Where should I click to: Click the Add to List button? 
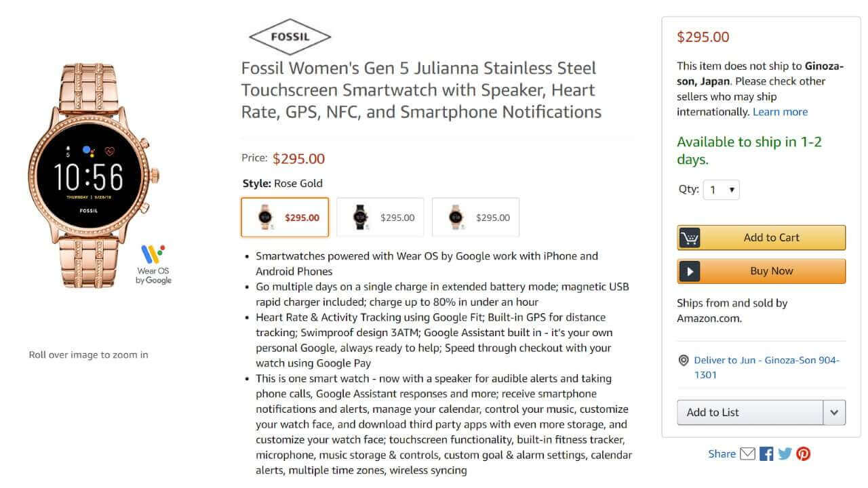click(749, 412)
